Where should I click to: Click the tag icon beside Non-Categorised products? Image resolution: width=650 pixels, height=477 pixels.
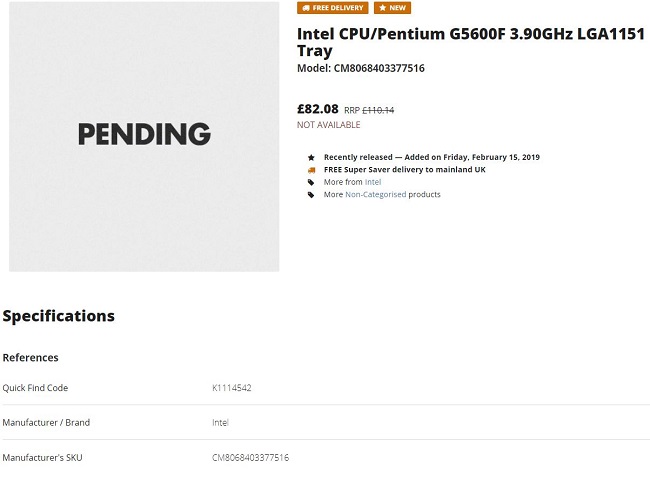tap(311, 195)
